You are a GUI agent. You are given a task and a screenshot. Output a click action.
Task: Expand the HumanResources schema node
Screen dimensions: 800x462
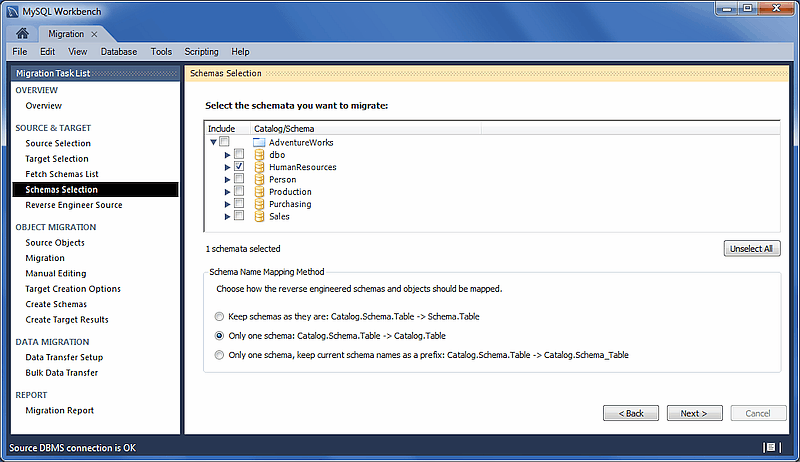coord(228,167)
